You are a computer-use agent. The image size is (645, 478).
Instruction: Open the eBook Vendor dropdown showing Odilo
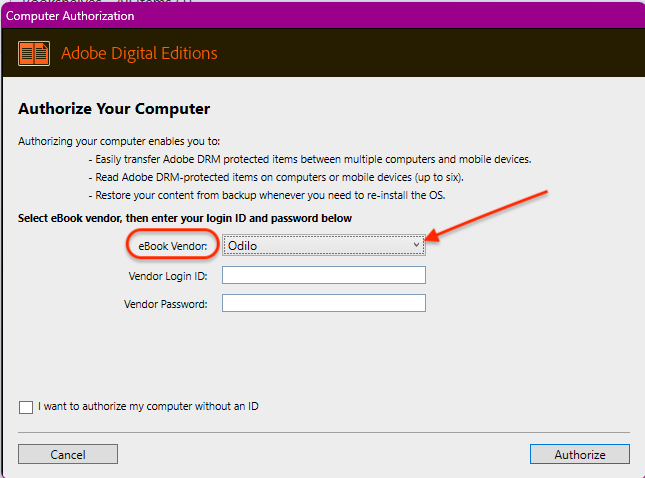(x=324, y=246)
